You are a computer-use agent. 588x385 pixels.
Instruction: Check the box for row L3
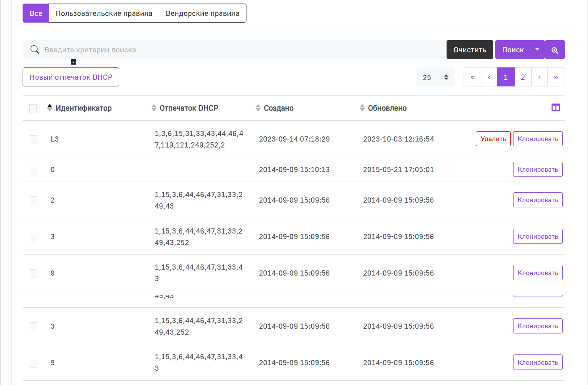tap(34, 140)
